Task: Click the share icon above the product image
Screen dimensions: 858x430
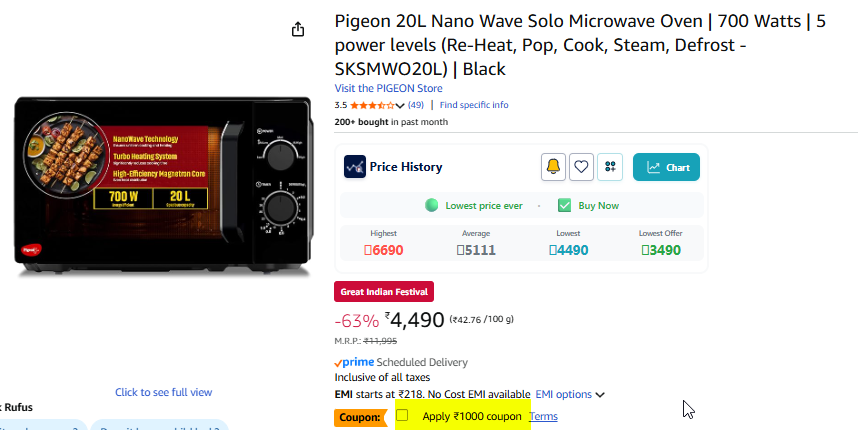Action: pyautogui.click(x=297, y=30)
